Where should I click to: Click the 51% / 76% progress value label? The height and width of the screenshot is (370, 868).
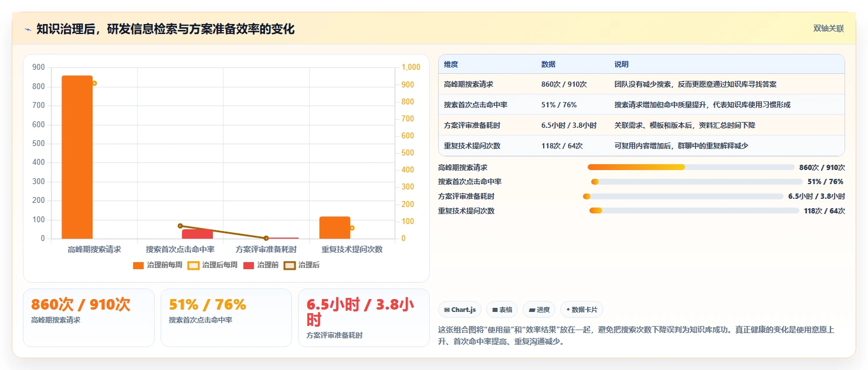[x=826, y=182]
